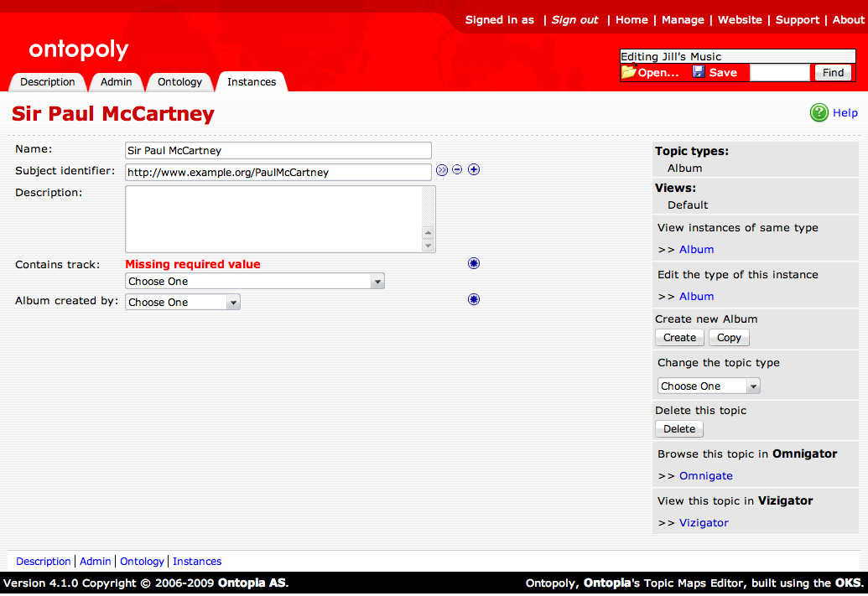Switch to the Admin tab

click(116, 82)
